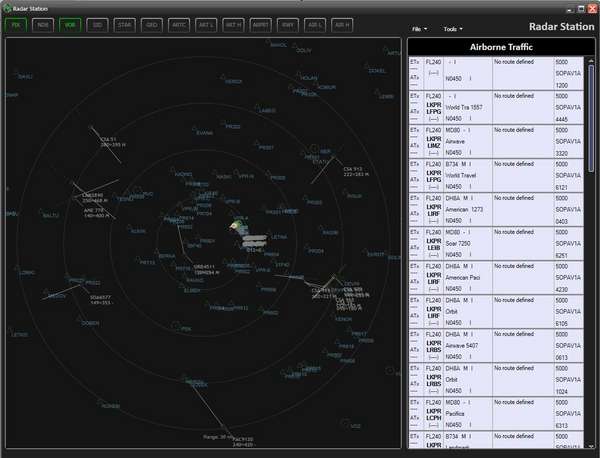Toggle the AIR L display button
The width and height of the screenshot is (600, 458).
315,25
